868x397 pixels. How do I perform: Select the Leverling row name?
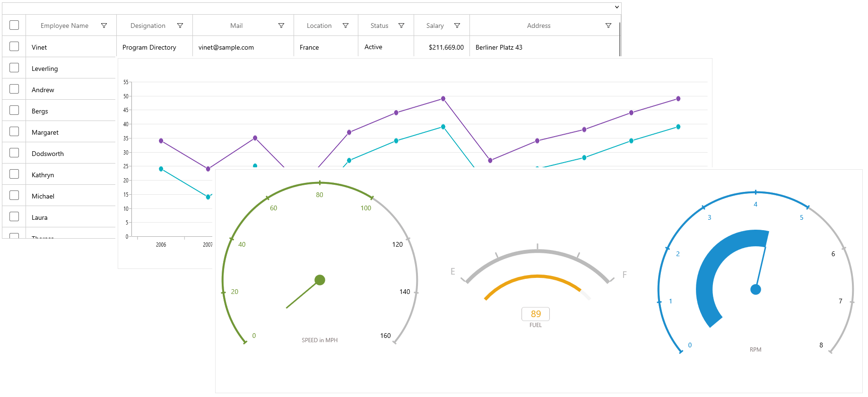pyautogui.click(x=45, y=69)
